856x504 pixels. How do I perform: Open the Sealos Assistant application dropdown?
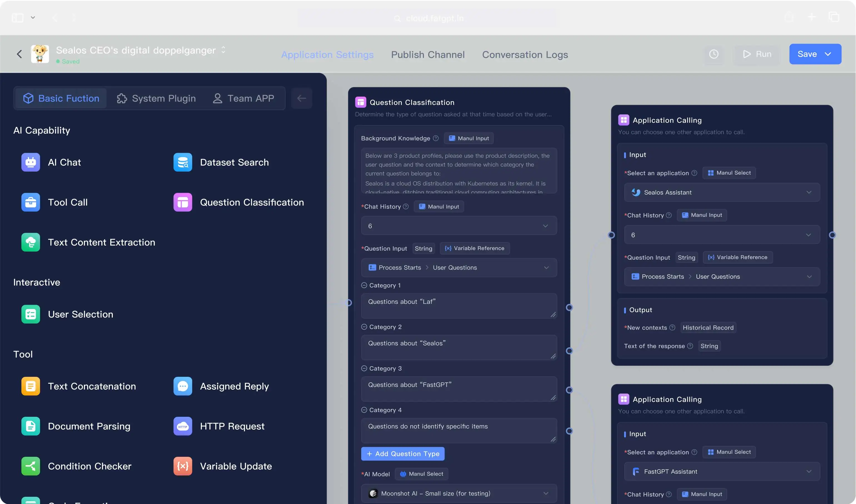pyautogui.click(x=722, y=192)
